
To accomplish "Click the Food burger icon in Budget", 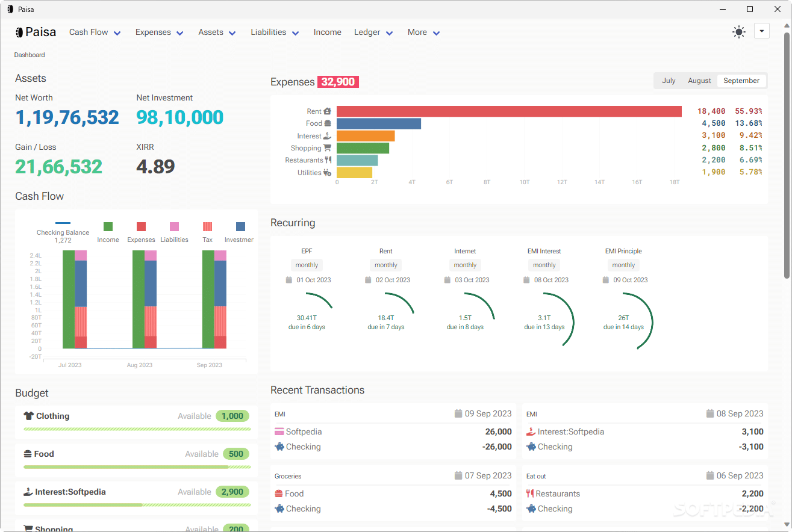I will pos(28,454).
